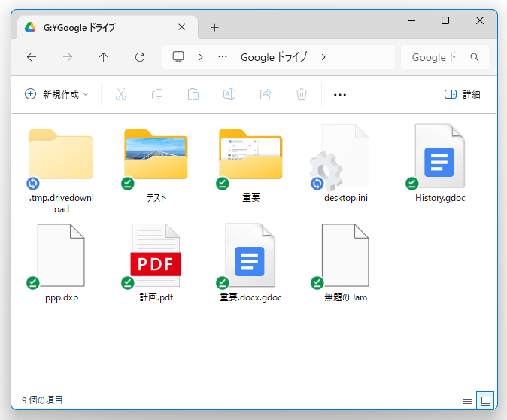
Task: Refresh the current folder view
Action: tap(140, 57)
